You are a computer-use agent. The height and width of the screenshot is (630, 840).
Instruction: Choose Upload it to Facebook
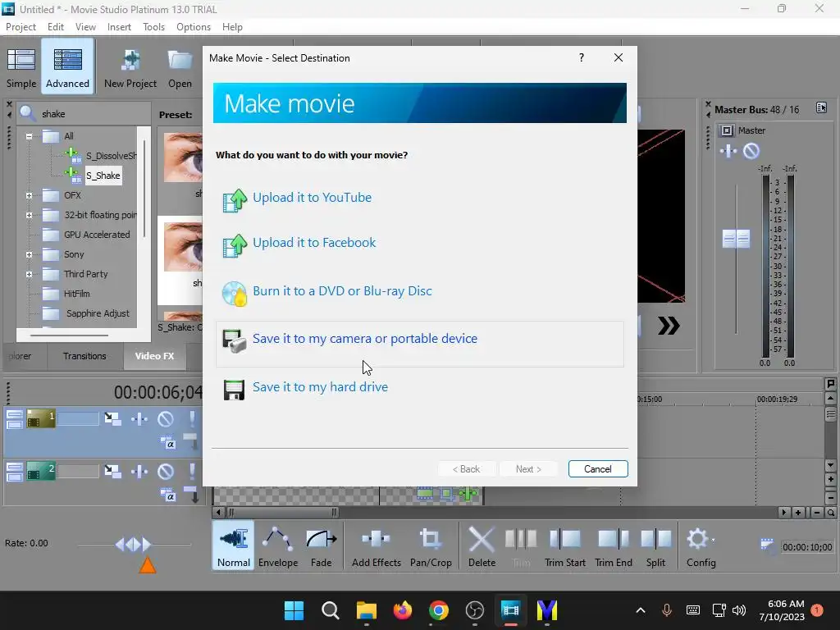point(314,243)
